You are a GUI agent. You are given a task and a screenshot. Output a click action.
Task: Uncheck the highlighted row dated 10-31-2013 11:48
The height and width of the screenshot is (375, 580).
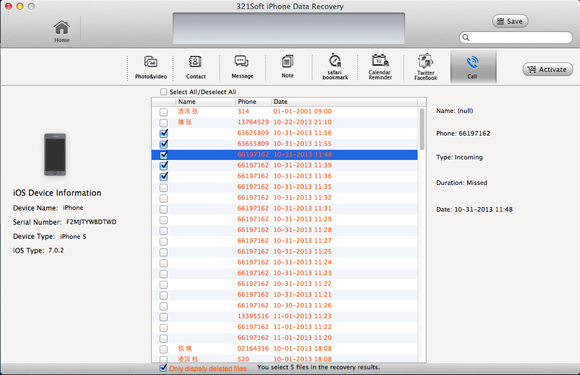pyautogui.click(x=163, y=155)
